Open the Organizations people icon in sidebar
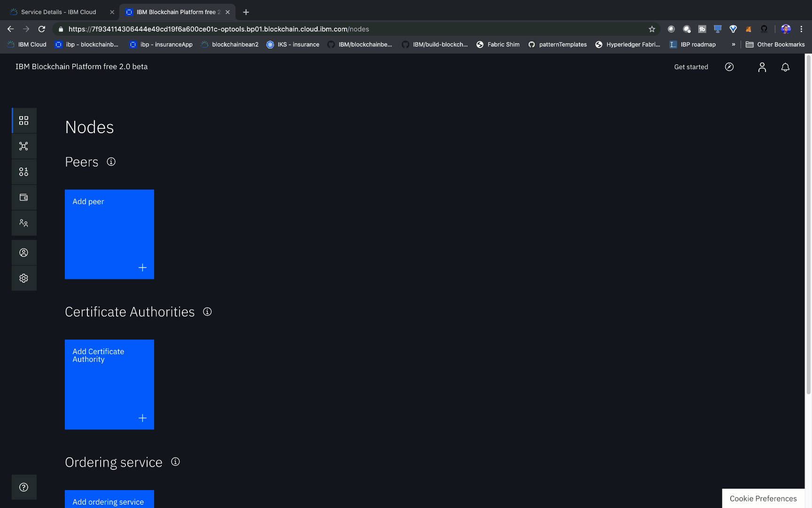812x508 pixels. pos(24,223)
